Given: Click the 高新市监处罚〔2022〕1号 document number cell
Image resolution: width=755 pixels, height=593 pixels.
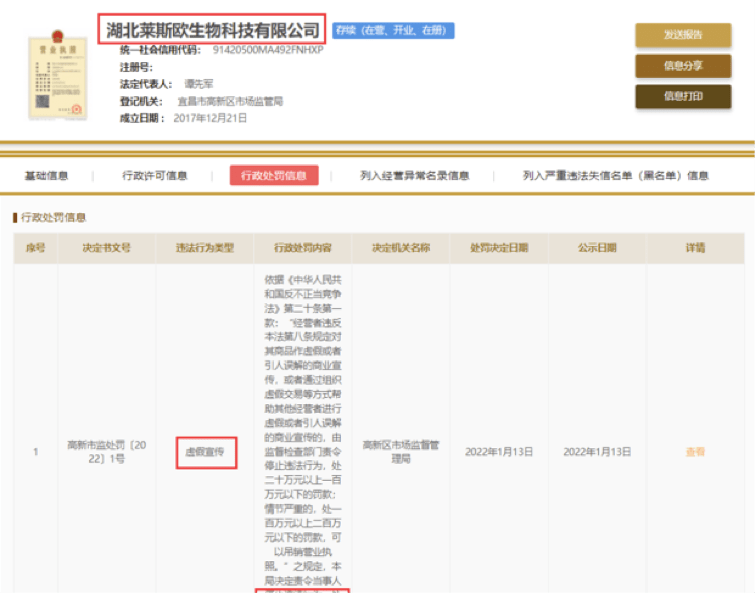Looking at the screenshot, I should pos(107,452).
